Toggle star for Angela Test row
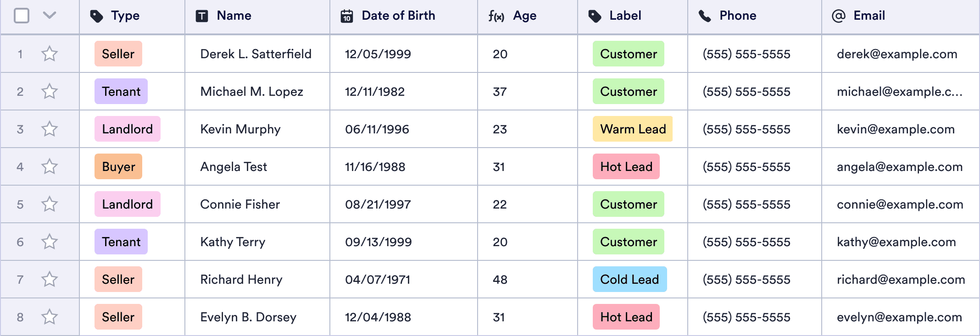980x336 pixels. [x=50, y=167]
